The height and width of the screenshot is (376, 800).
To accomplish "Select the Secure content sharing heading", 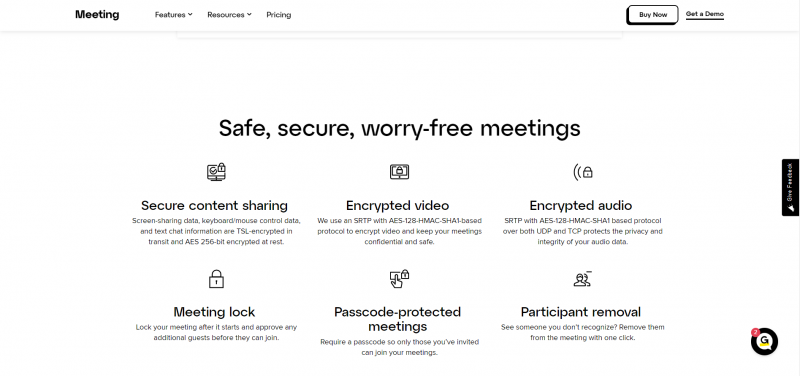I will [x=214, y=206].
